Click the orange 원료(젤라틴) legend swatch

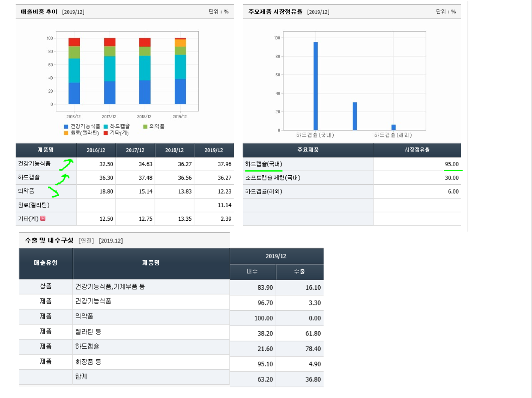(x=66, y=133)
